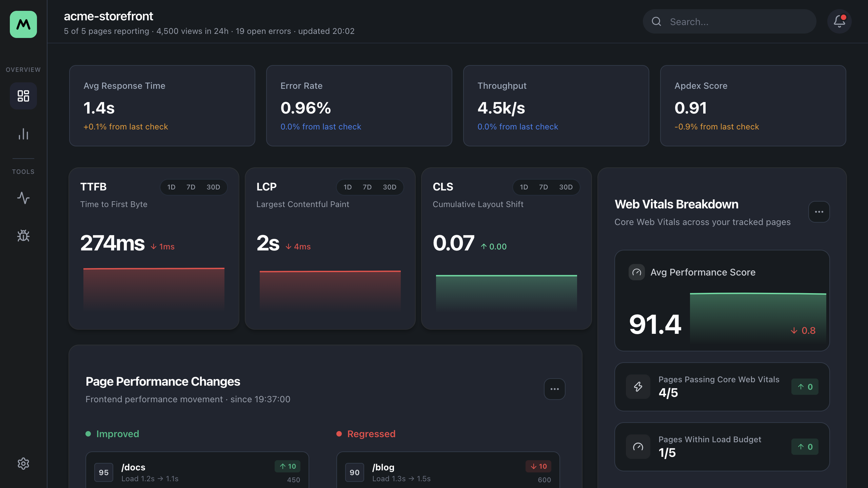Click the CLS area chart
The image size is (868, 488).
[507, 293]
